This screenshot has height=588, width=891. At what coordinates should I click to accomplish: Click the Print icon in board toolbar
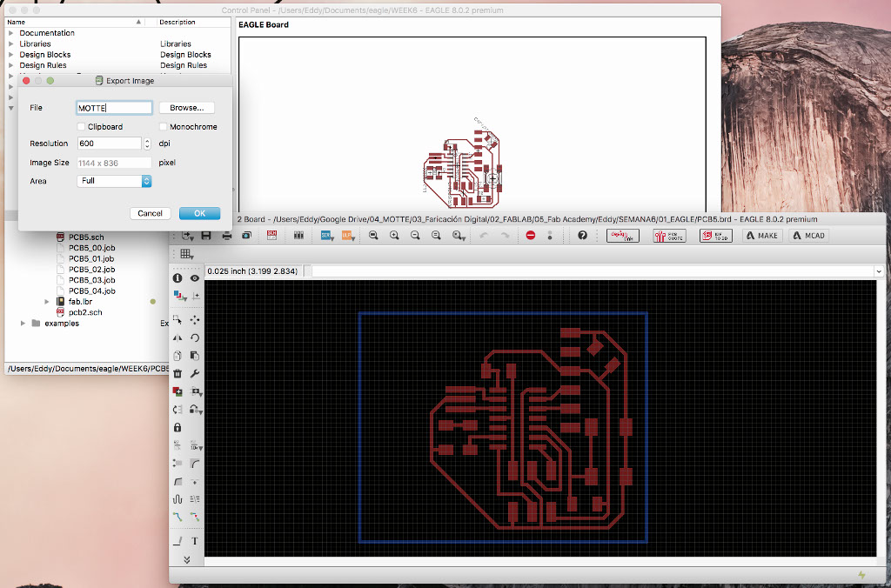(227, 235)
